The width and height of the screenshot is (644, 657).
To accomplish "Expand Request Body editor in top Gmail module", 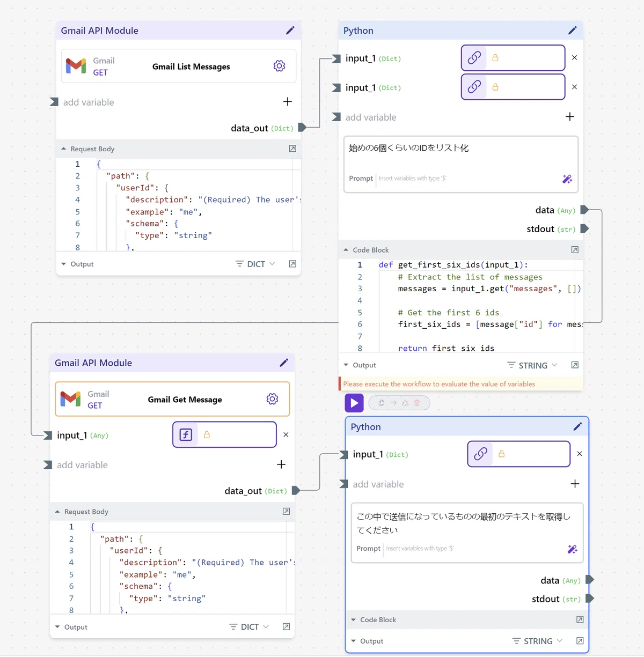I will coord(292,149).
